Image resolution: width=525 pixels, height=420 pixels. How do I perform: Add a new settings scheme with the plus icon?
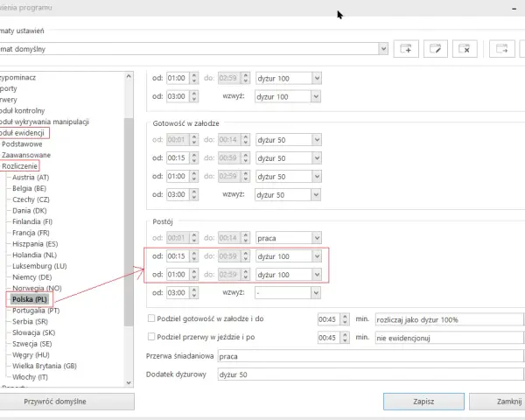pos(406,49)
